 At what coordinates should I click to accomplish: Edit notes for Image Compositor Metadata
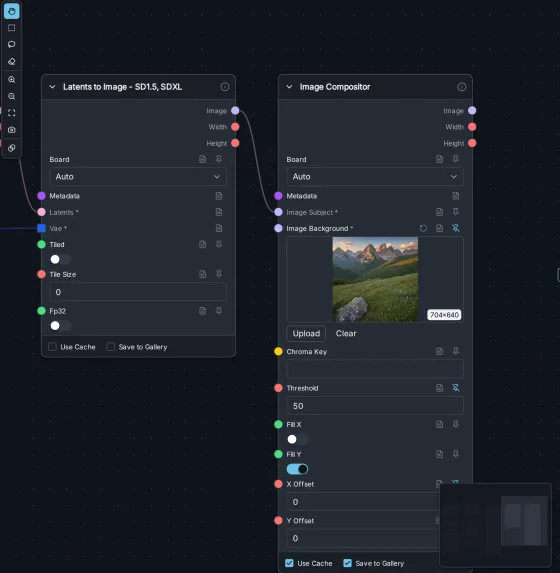pos(455,196)
